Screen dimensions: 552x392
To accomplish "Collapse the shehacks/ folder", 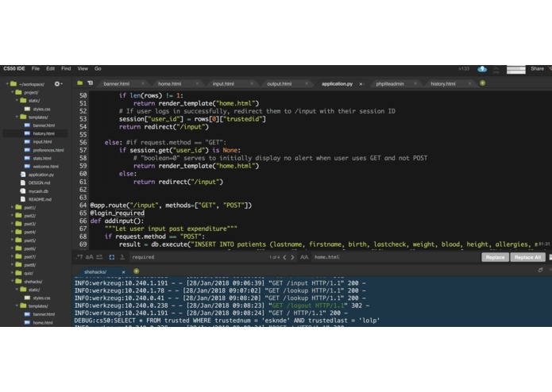I will (x=13, y=281).
